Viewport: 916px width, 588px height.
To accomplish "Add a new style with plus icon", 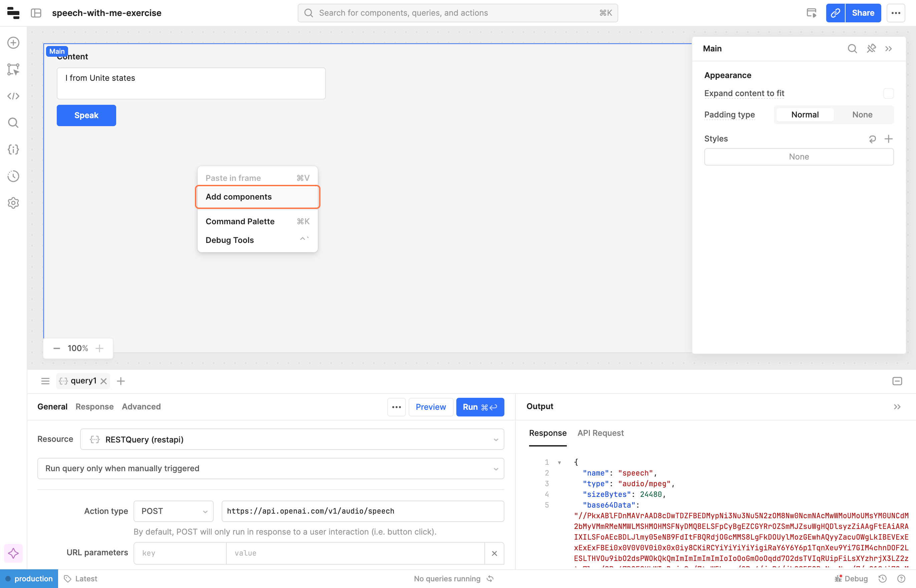I will 889,139.
